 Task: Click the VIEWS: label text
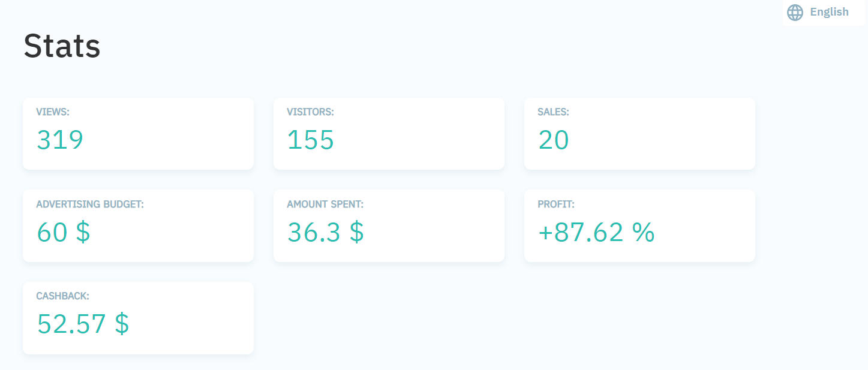click(x=53, y=112)
